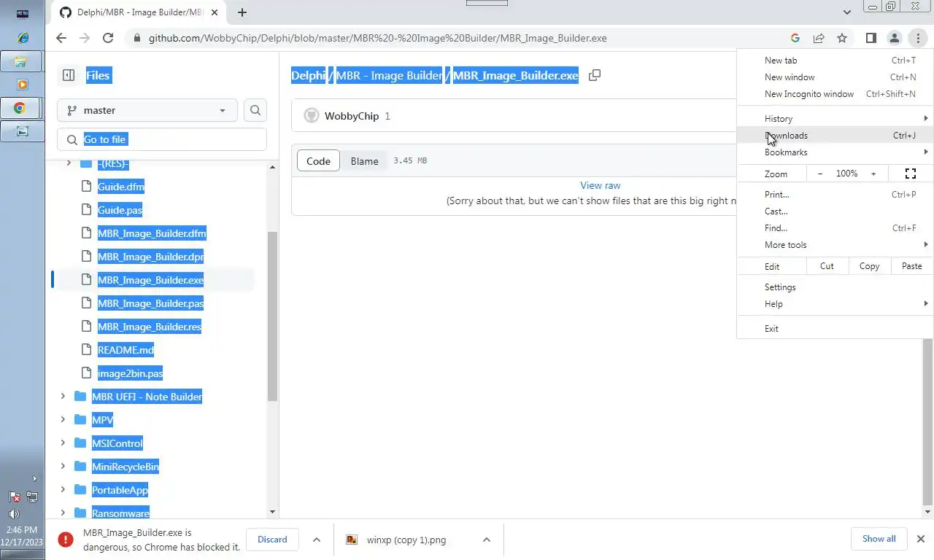
Task: Click the browser forward arrow
Action: tap(85, 38)
